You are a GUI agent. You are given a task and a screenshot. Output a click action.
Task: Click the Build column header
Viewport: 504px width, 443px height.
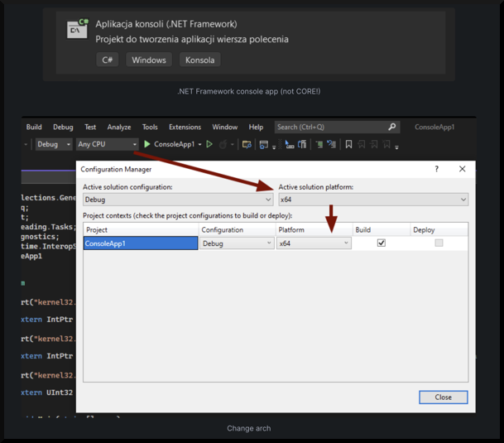coord(382,229)
